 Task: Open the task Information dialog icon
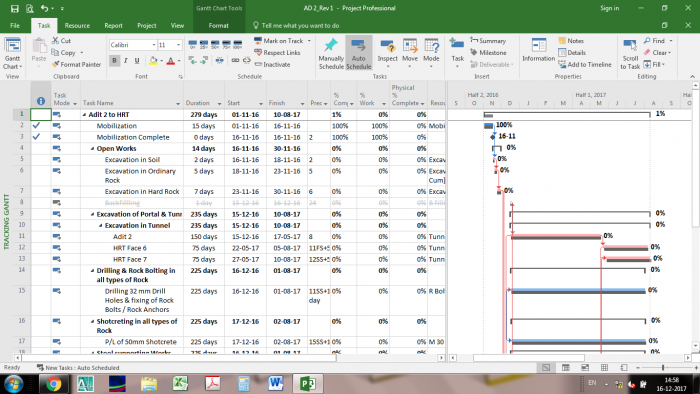click(x=538, y=45)
